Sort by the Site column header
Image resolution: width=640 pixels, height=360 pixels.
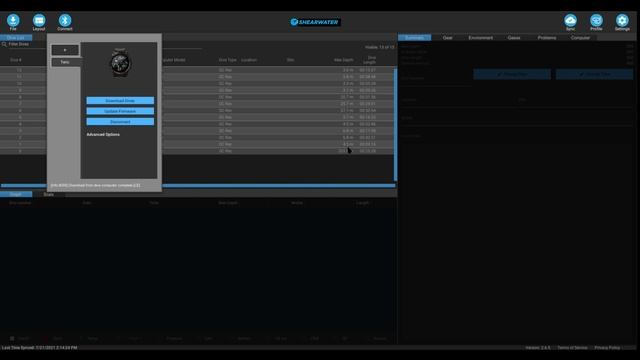[290, 60]
